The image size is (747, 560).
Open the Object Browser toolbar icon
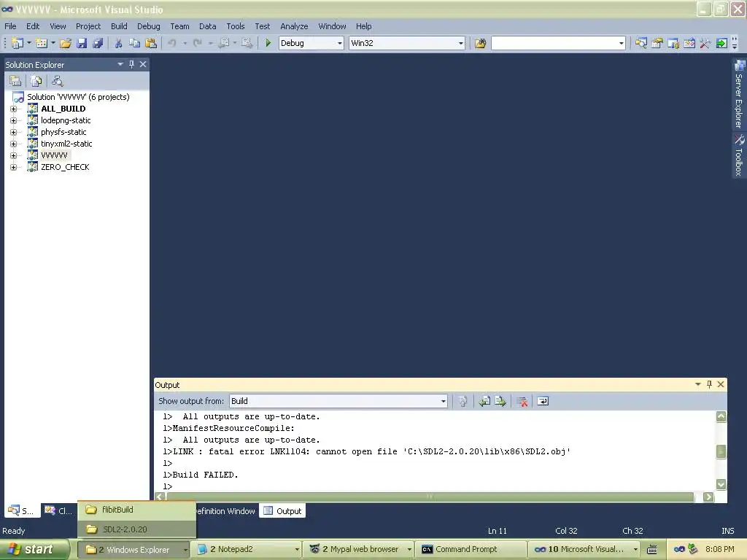(689, 43)
